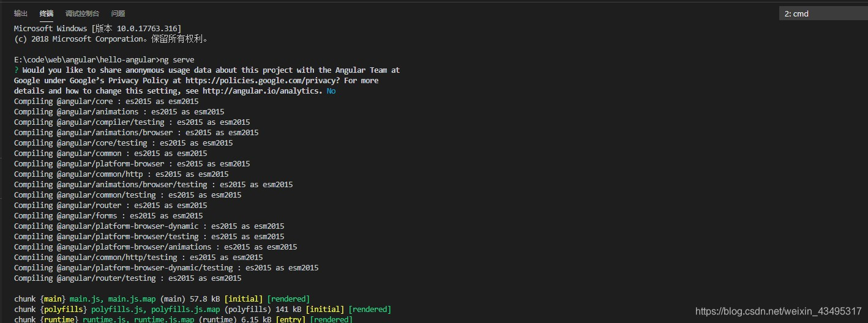Click the line 'Compiling @angular/common : es2015 as esm2015'
Viewport: 868px width, 323px height.
[x=111, y=154]
